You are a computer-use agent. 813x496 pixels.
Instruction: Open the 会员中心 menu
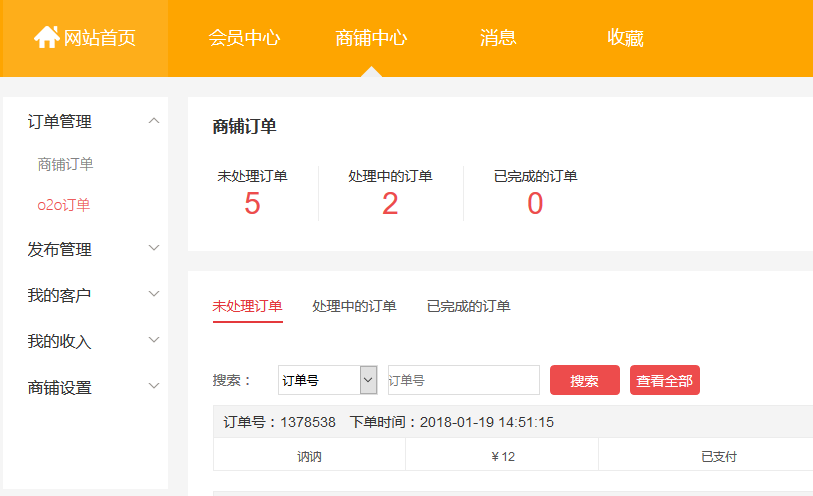244,38
